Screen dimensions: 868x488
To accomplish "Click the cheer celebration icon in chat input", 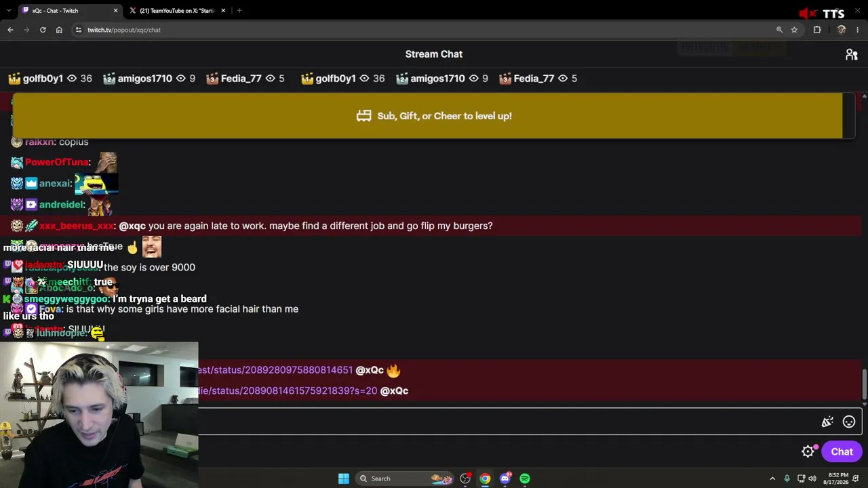I will click(x=827, y=422).
